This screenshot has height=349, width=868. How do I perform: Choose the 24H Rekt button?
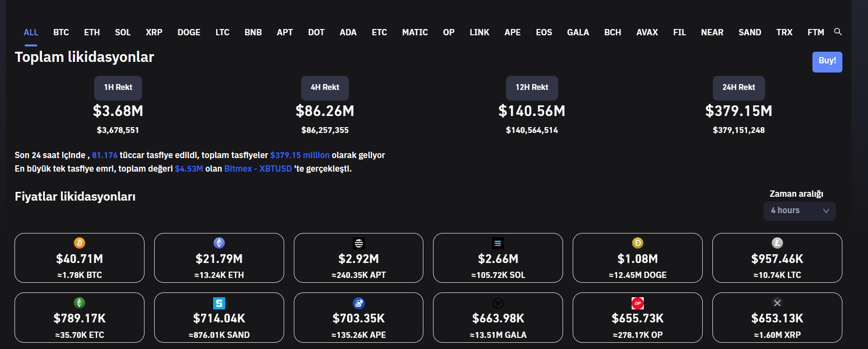point(738,87)
